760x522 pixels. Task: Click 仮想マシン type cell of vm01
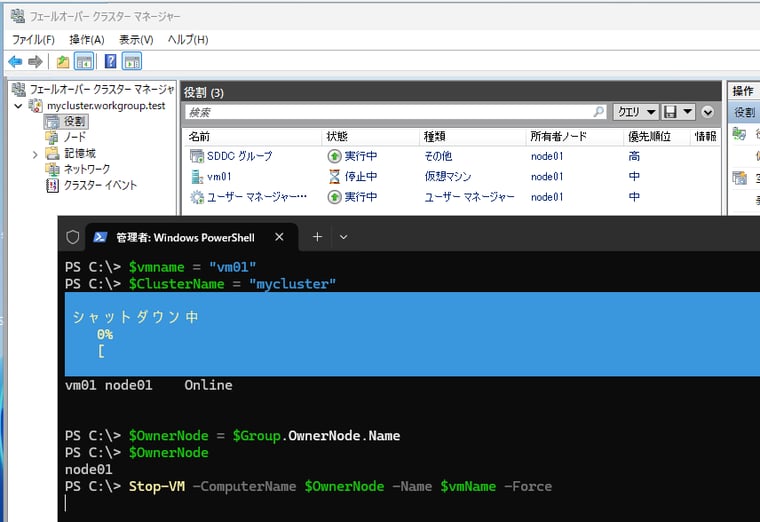(x=448, y=176)
